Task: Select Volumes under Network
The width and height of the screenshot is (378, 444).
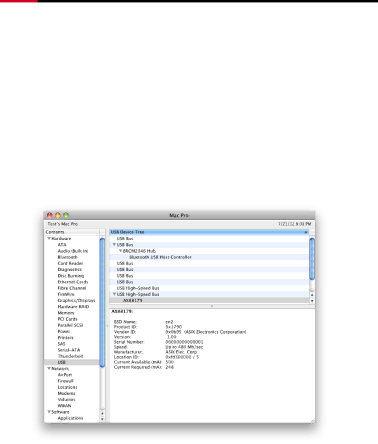Action: pos(67,399)
